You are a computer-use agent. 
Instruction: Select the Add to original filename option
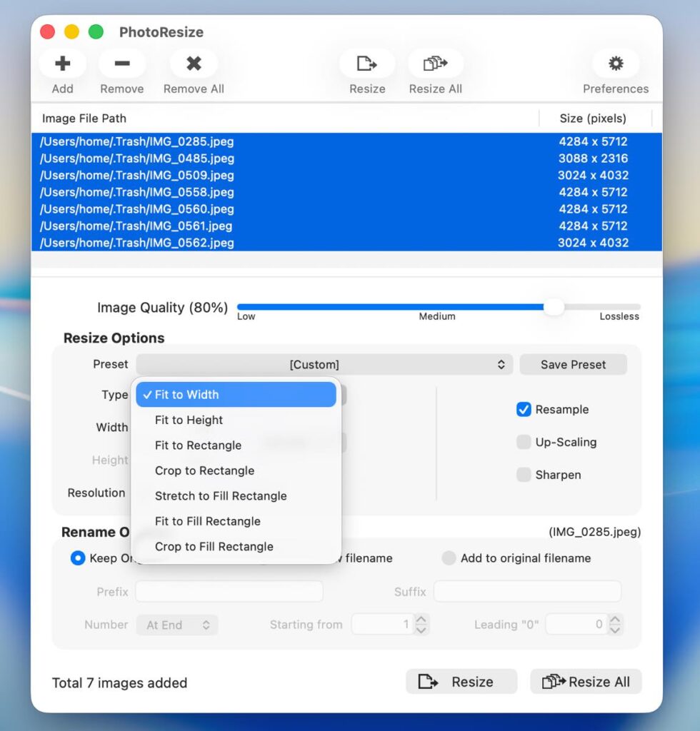449,558
